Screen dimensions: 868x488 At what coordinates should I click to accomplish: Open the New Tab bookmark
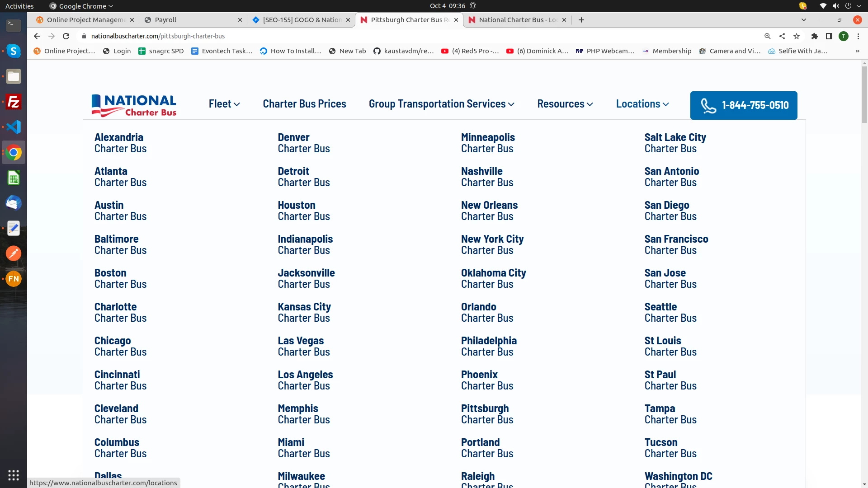(x=348, y=51)
